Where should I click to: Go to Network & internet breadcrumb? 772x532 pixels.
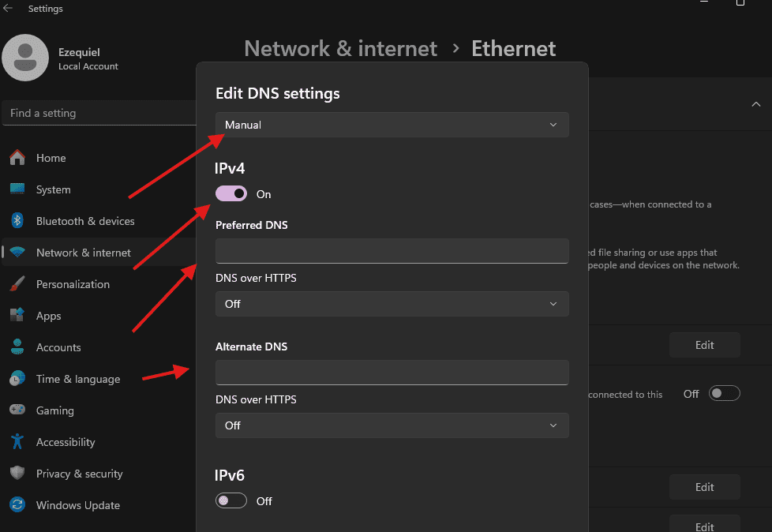340,48
